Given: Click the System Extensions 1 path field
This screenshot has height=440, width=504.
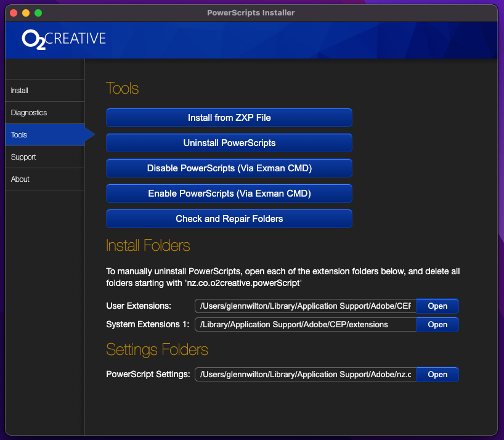Looking at the screenshot, I should coord(306,325).
